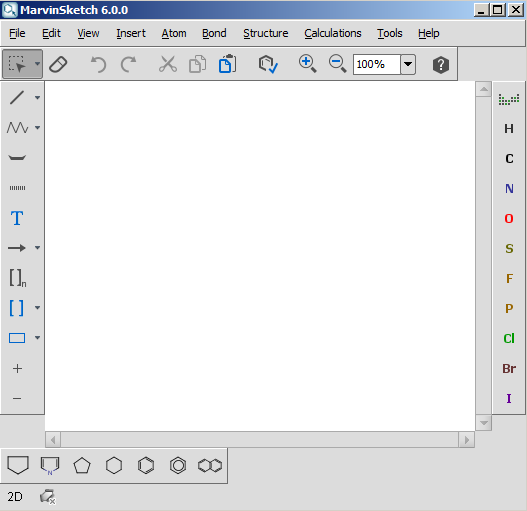Select the repeating group brackets tool

click(17, 278)
